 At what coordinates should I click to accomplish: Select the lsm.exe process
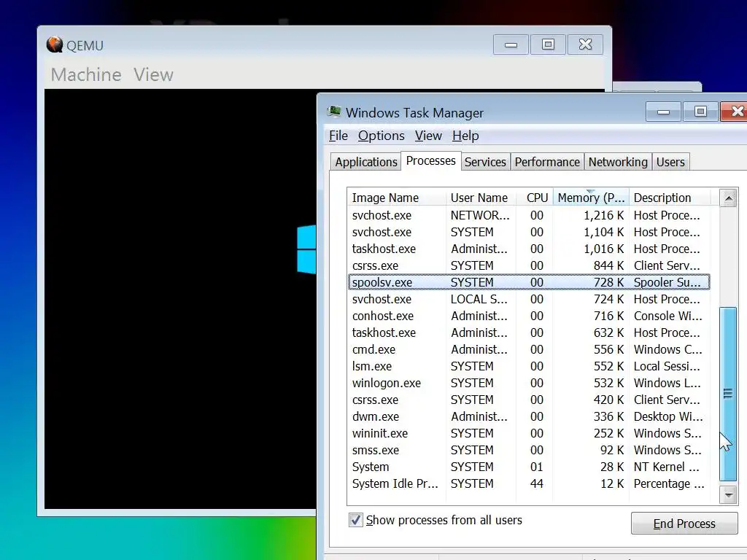coord(529,366)
